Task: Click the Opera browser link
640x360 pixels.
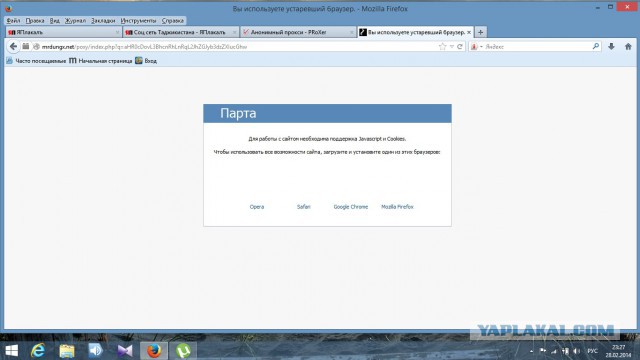Action: click(257, 207)
